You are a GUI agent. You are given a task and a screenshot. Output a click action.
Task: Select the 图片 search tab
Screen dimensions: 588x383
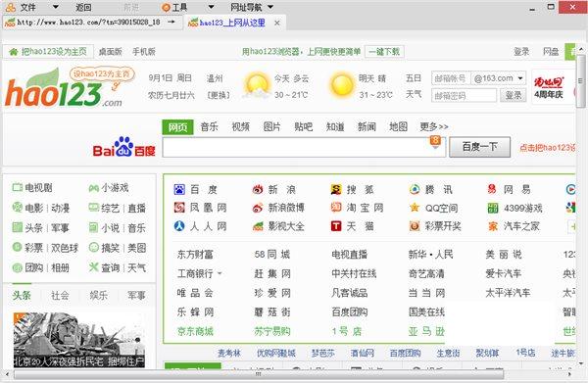pos(271,126)
